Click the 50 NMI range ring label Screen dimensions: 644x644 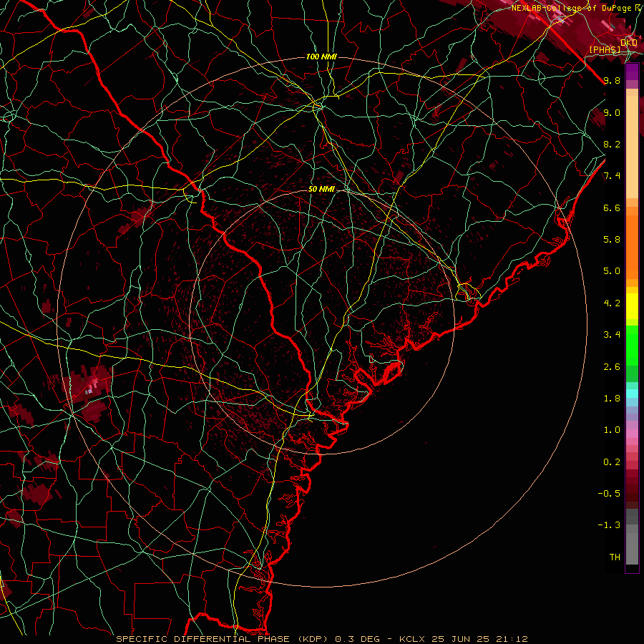click(321, 189)
